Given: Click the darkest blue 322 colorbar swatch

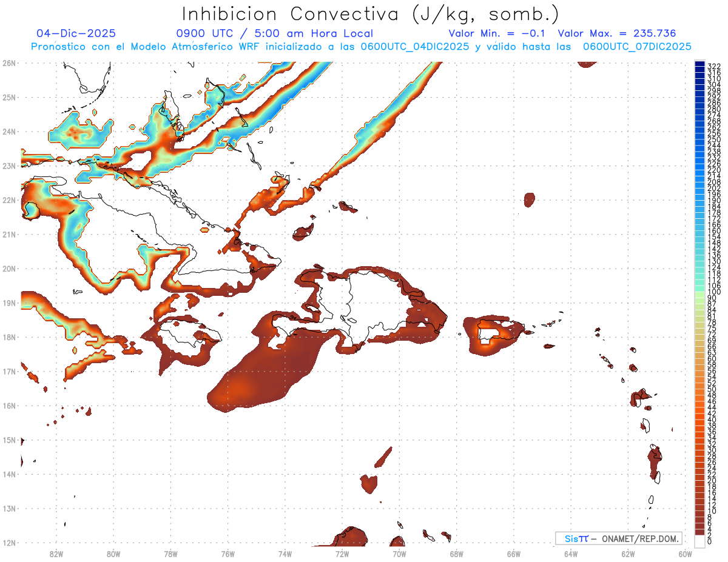Looking at the screenshot, I should (699, 65).
